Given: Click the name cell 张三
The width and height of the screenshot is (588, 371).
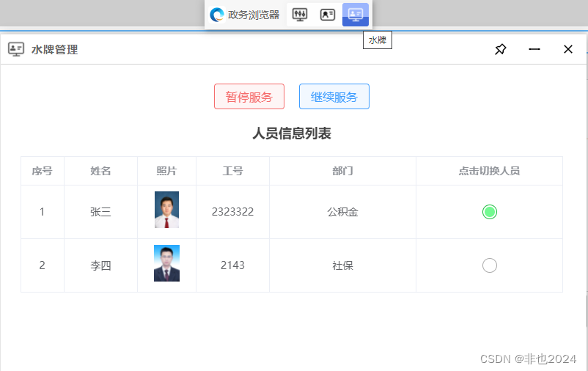Looking at the screenshot, I should [x=100, y=212].
